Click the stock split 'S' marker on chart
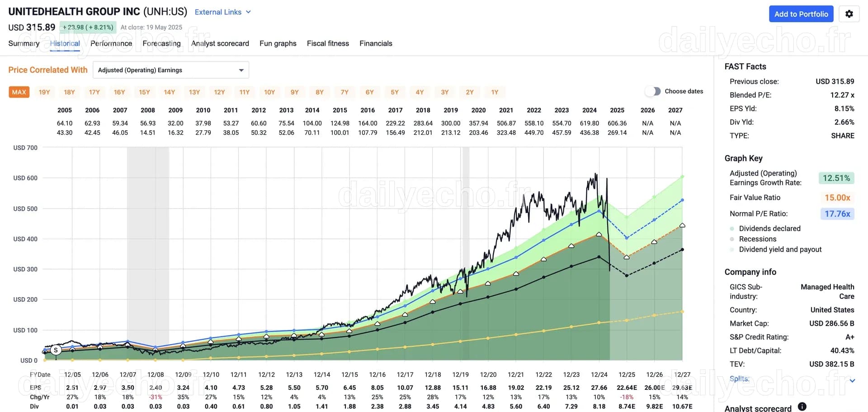 click(56, 350)
